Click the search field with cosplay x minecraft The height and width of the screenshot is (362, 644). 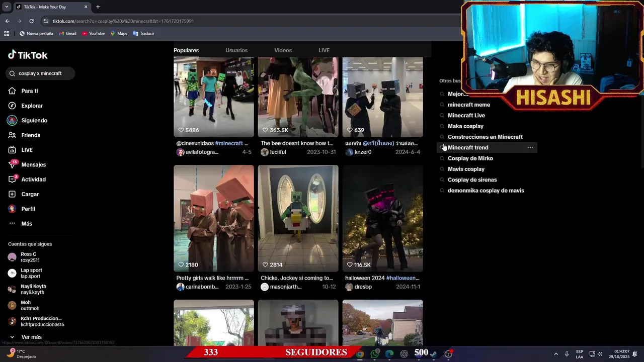(40, 73)
